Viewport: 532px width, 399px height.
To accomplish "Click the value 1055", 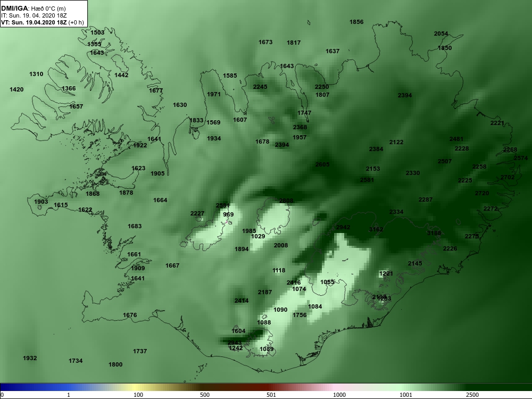I will pos(327,282).
